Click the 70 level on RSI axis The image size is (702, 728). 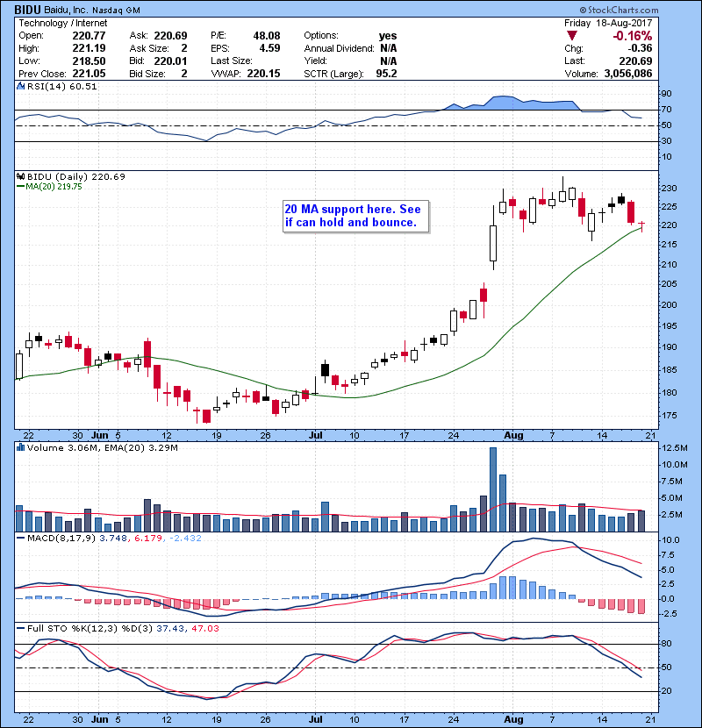[667, 110]
